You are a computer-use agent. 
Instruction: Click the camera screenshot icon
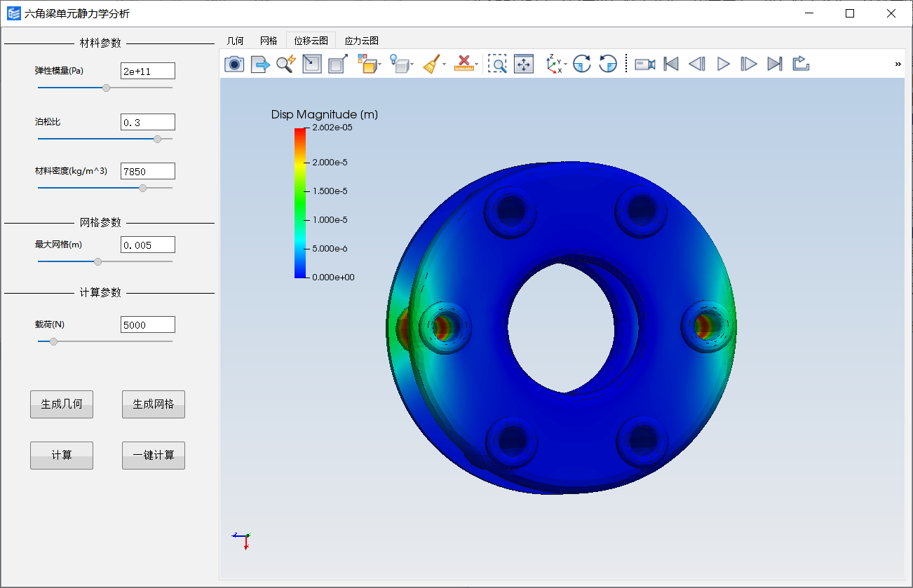pyautogui.click(x=234, y=64)
